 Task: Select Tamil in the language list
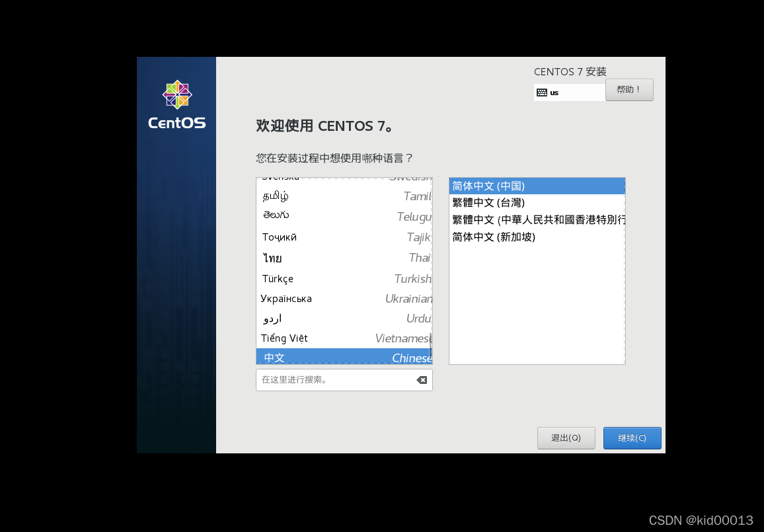344,196
